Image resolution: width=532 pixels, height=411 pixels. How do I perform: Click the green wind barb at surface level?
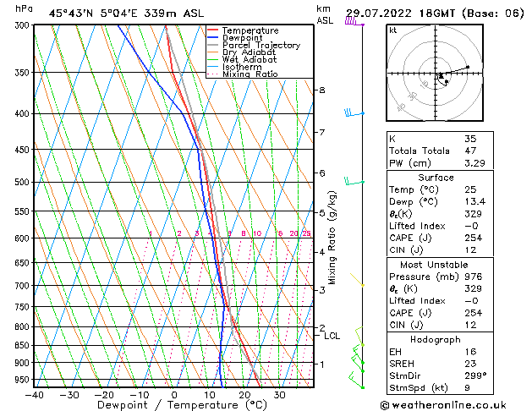(x=356, y=381)
